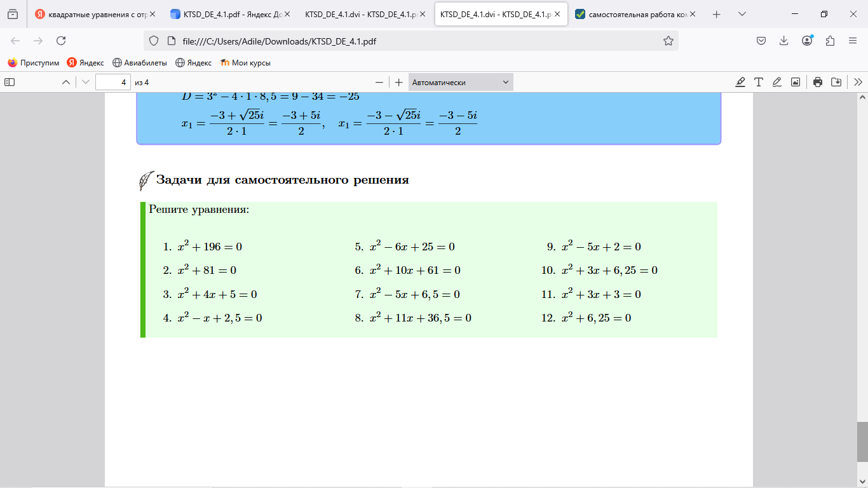The width and height of the screenshot is (868, 488).
Task: Close the квадратные уравнения tab
Action: [x=153, y=14]
